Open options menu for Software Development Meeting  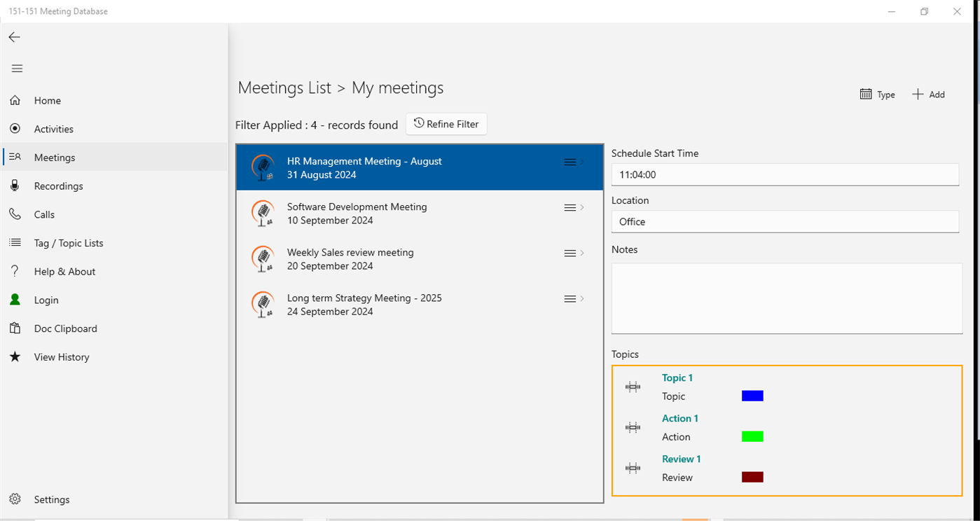coord(569,207)
